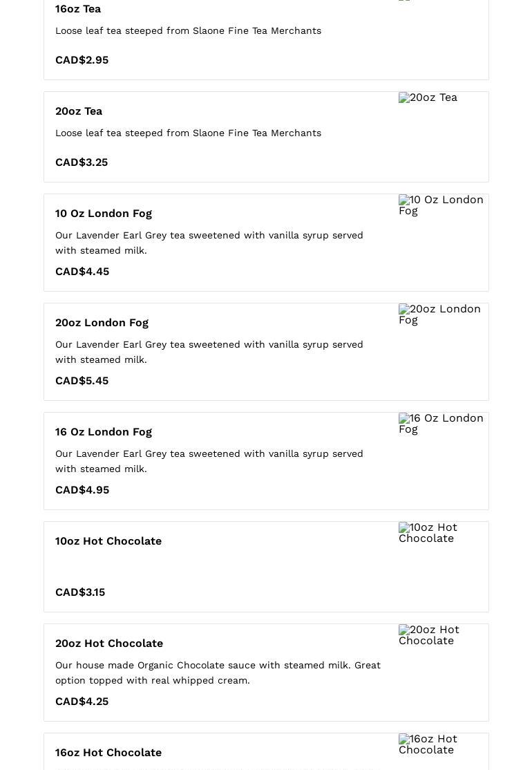This screenshot has height=770, width=532.
Task: Click the CAD$3.15 Hot Chocolate price
Action: click(x=80, y=592)
